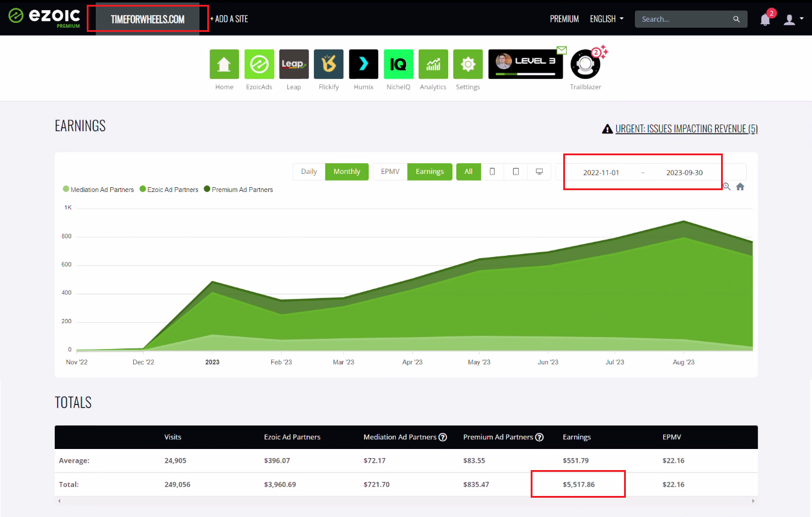Reset chart zoom with home icon
Image resolution: width=812 pixels, height=517 pixels.
[740, 187]
